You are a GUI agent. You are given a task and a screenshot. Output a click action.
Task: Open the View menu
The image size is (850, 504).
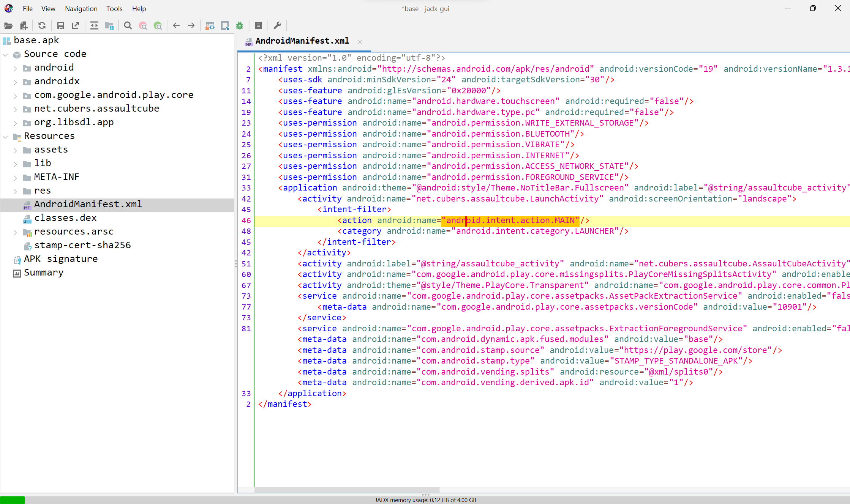pyautogui.click(x=48, y=8)
